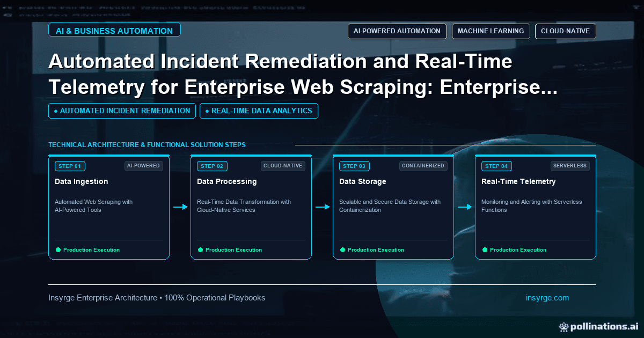Image resolution: width=644 pixels, height=338 pixels.
Task: Click the AUTOMATED INCIDENT REMEDIATION pill
Action: [x=122, y=111]
